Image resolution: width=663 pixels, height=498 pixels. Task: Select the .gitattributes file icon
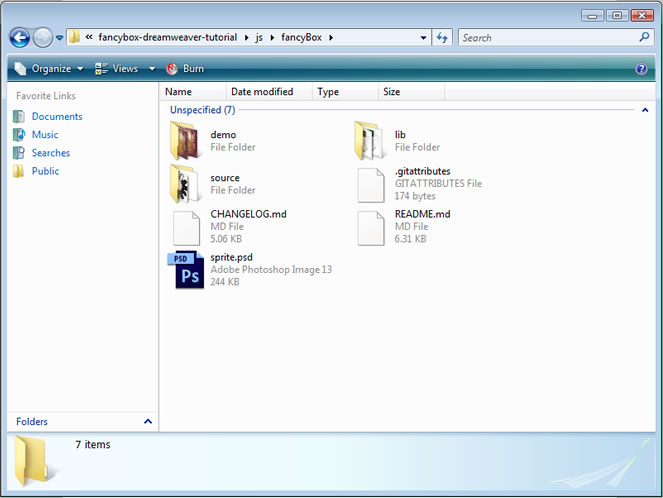click(370, 184)
